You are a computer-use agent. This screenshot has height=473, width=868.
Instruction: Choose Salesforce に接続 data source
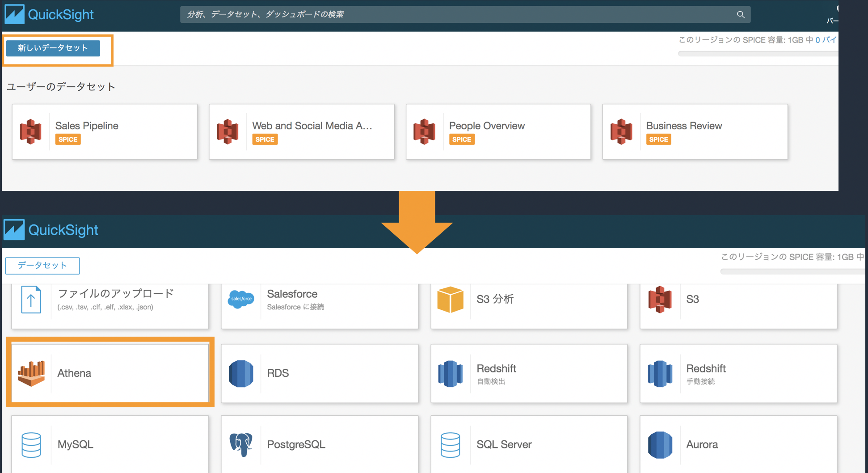pyautogui.click(x=320, y=306)
